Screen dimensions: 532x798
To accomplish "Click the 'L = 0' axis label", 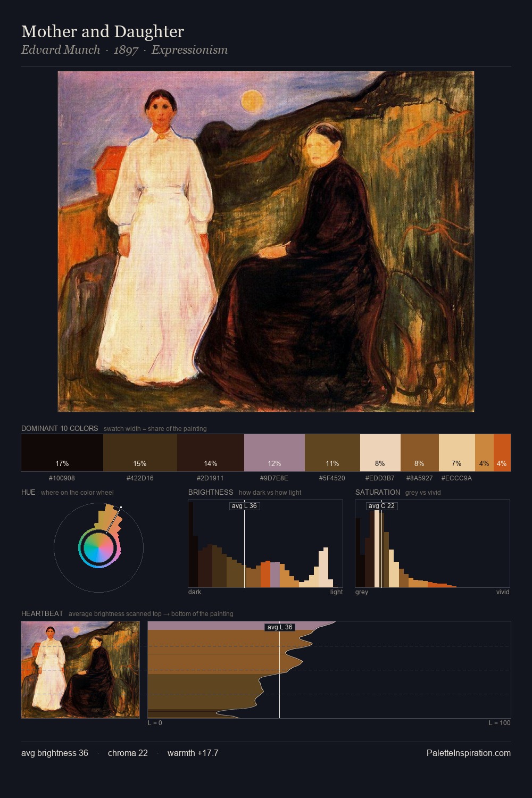I will point(155,723).
